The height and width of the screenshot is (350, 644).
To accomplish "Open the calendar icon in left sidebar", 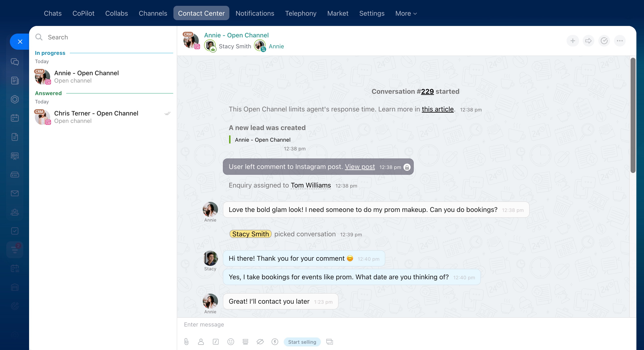I will click(x=15, y=118).
